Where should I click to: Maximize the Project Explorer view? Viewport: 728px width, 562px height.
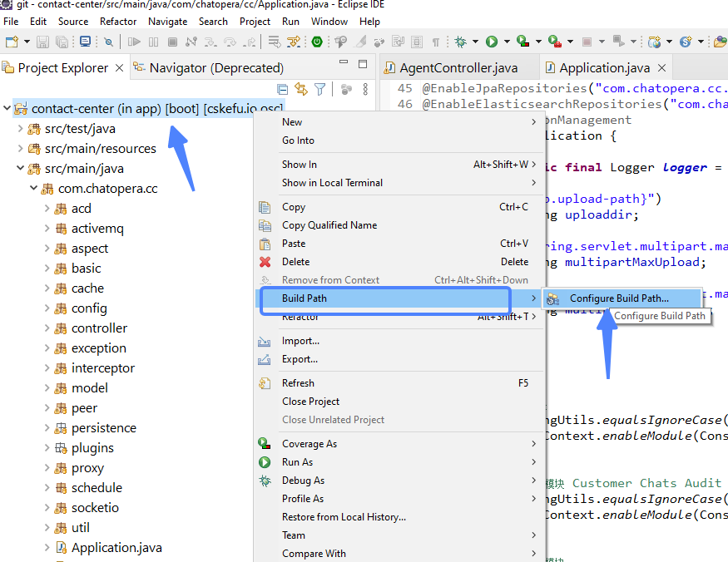(363, 63)
